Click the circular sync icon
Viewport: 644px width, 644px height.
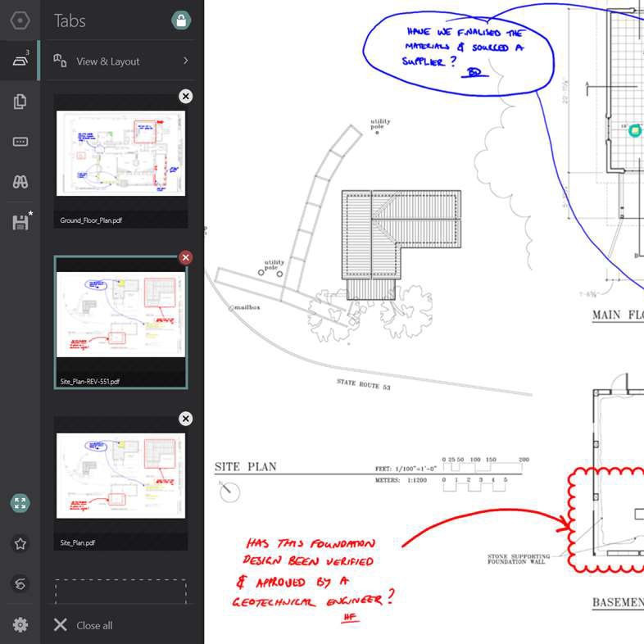click(x=20, y=583)
